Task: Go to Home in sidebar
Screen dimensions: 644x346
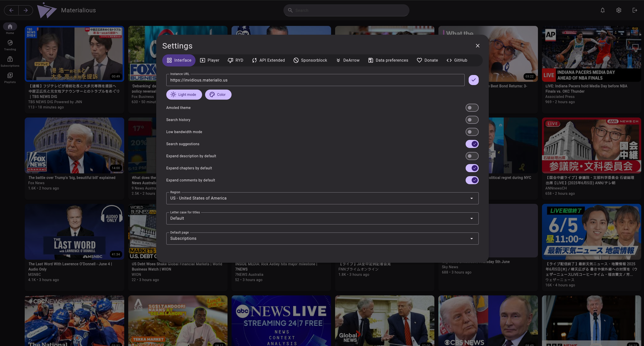Action: [x=10, y=29]
